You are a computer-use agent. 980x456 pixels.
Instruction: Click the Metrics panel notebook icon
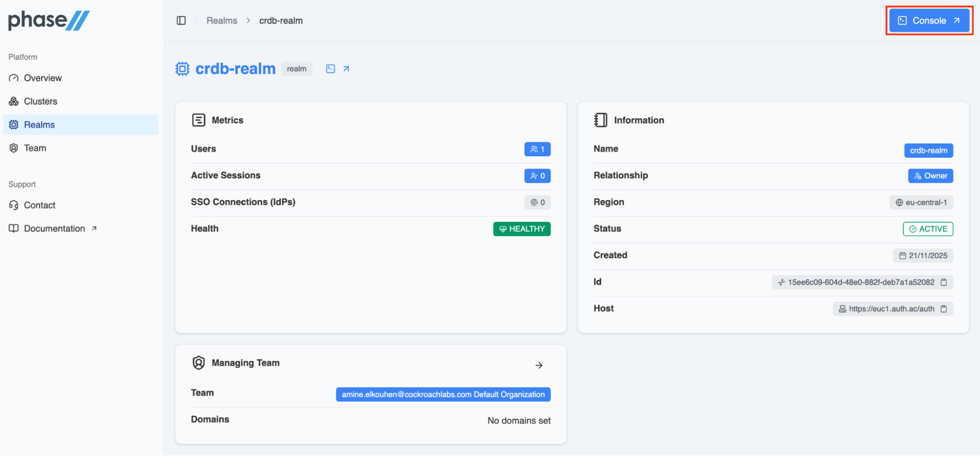point(199,120)
